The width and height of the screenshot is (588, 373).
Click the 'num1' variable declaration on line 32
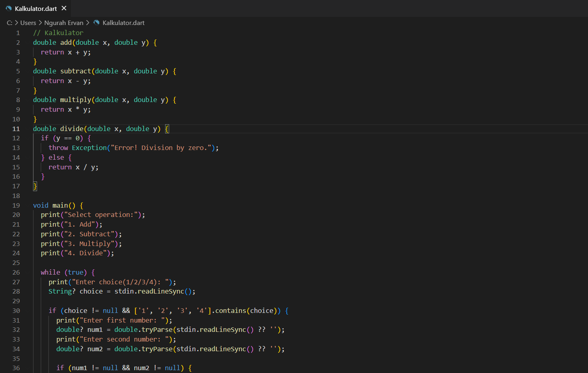coord(95,329)
